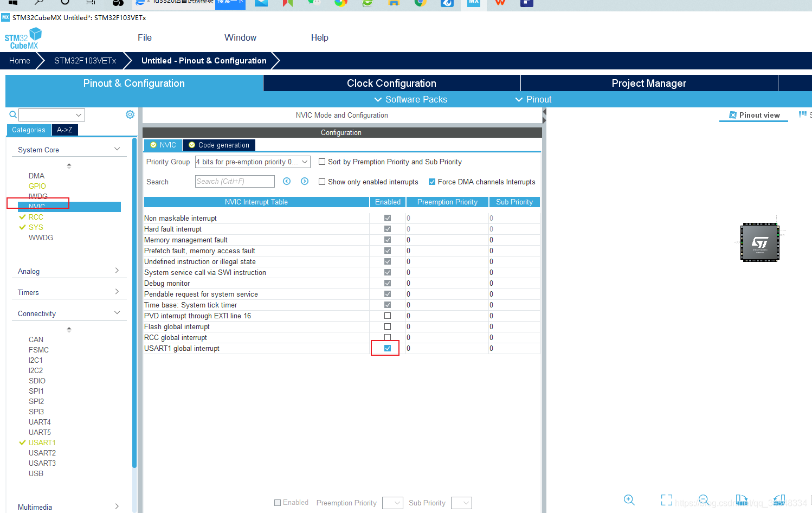Open the category settings gear
The height and width of the screenshot is (513, 812).
[130, 114]
